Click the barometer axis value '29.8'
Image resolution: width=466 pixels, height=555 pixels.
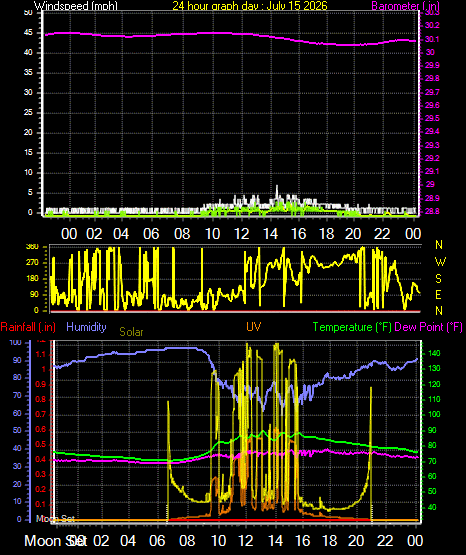432,78
